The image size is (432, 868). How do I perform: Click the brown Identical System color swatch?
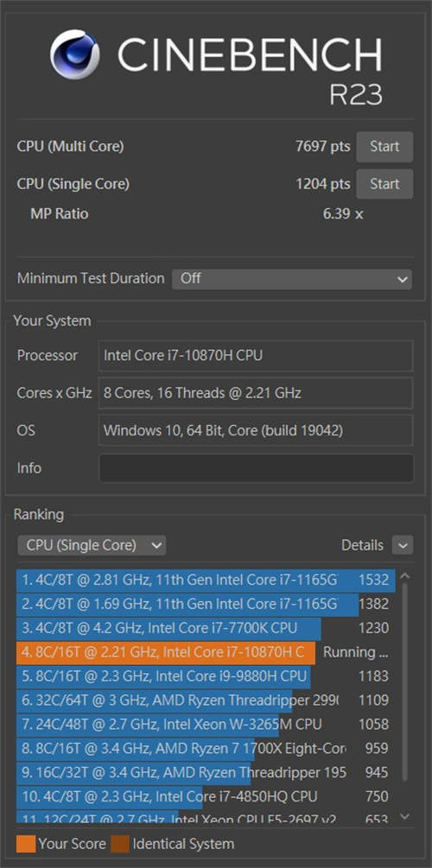(x=119, y=844)
